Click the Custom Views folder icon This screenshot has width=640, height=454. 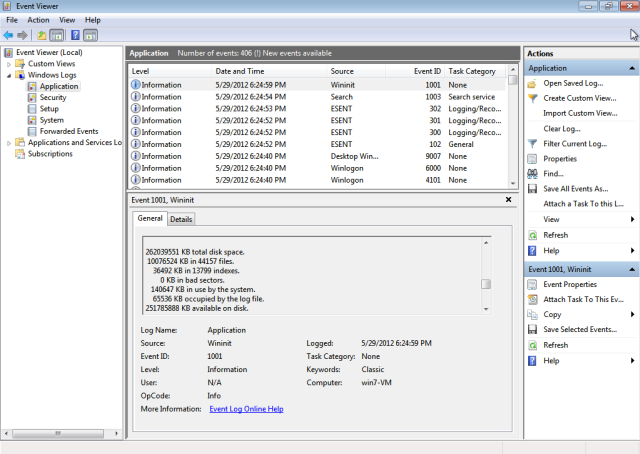pyautogui.click(x=20, y=64)
